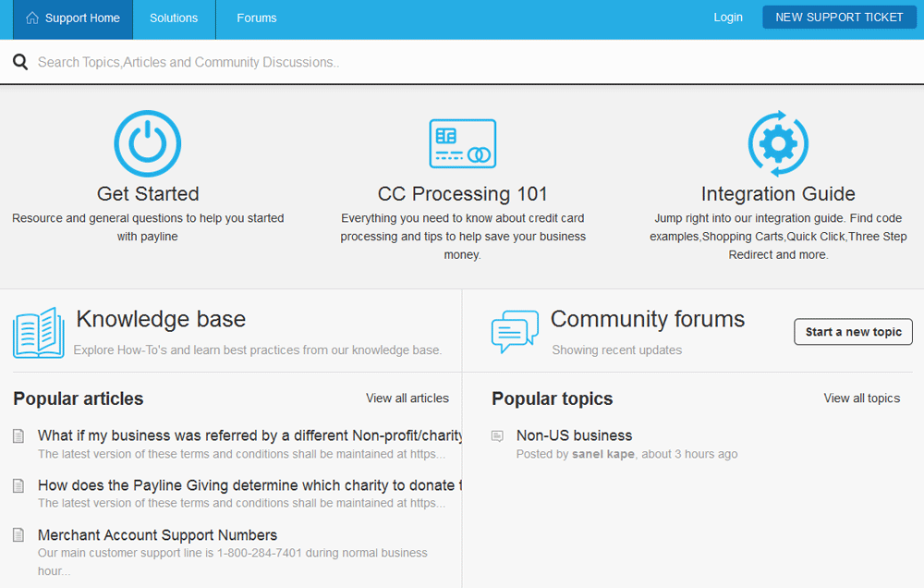Open article How does the Payline Giving determine charity
Viewport: 924px width, 588px height.
pyautogui.click(x=249, y=485)
